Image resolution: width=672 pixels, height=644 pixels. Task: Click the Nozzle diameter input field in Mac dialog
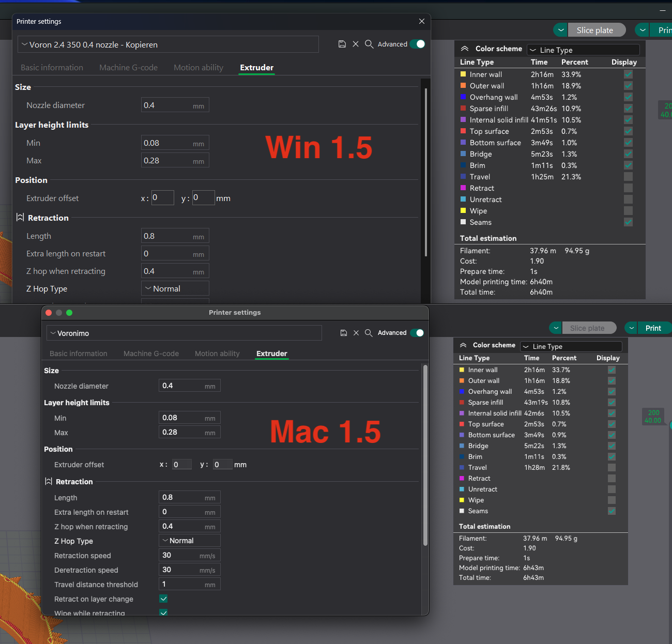[189, 386]
